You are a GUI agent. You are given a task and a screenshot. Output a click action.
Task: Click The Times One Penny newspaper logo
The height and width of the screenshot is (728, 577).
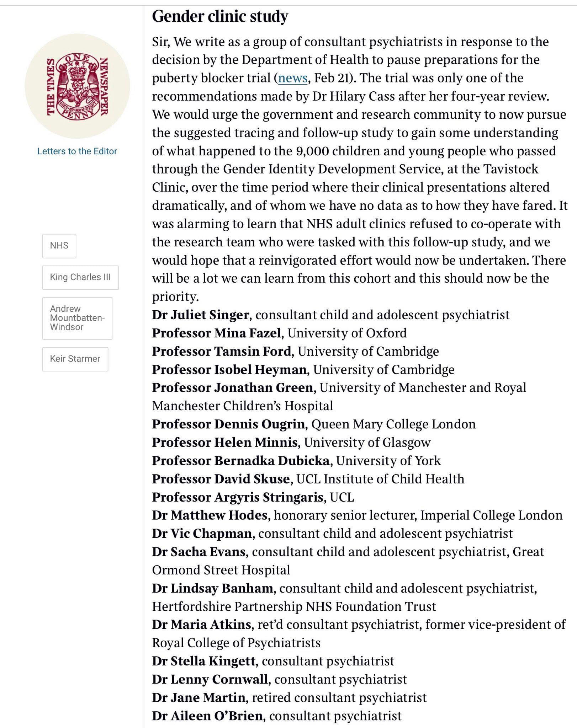77,86
